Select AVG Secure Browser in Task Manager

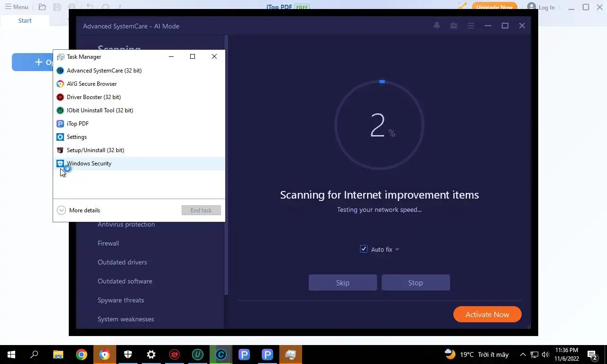pos(139,84)
